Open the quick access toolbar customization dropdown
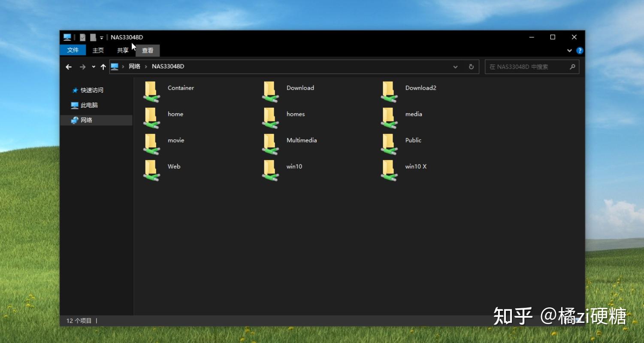The width and height of the screenshot is (644, 343). (x=102, y=37)
